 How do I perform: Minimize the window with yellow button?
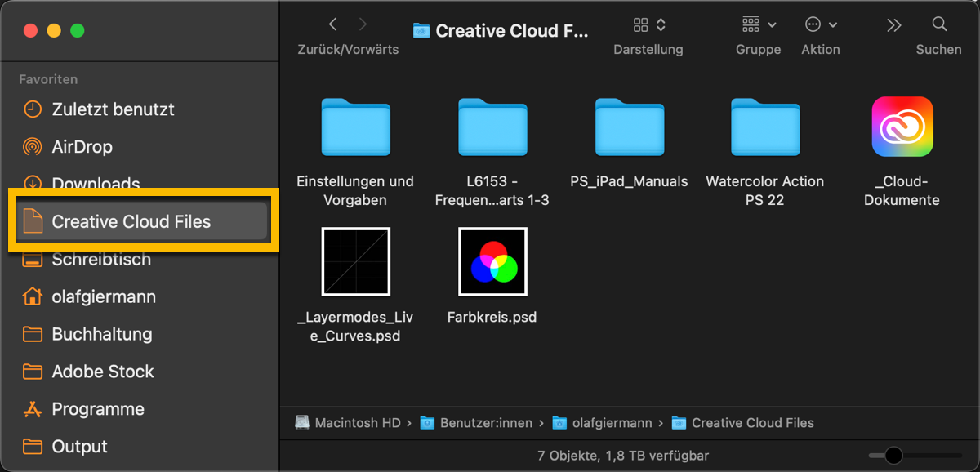pos(54,31)
